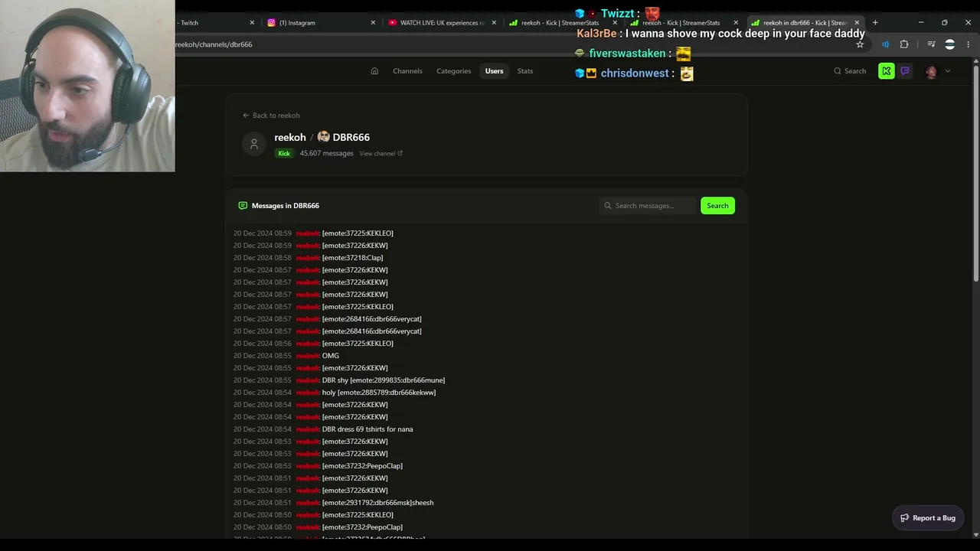Image resolution: width=980 pixels, height=551 pixels.
Task: Select the 'holy' dbr666kekww message
Action: 379,393
